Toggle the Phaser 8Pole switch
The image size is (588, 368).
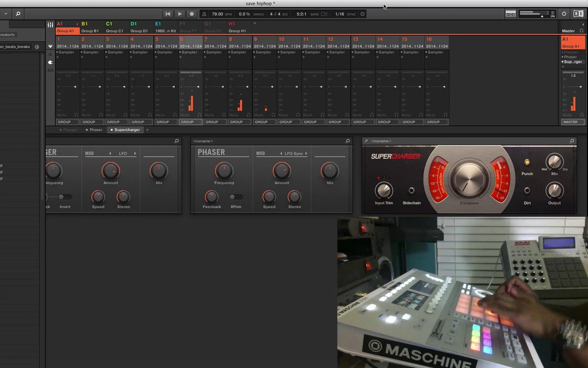click(236, 197)
